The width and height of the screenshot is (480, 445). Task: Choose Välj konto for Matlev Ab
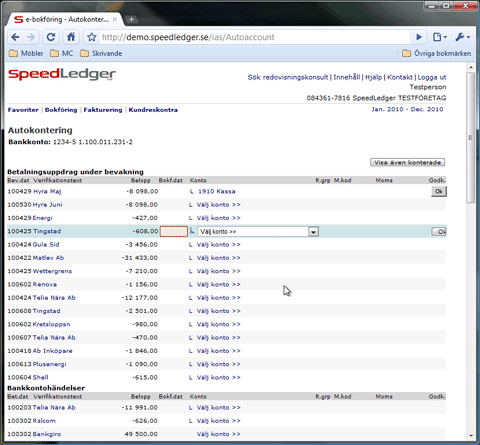(x=218, y=258)
